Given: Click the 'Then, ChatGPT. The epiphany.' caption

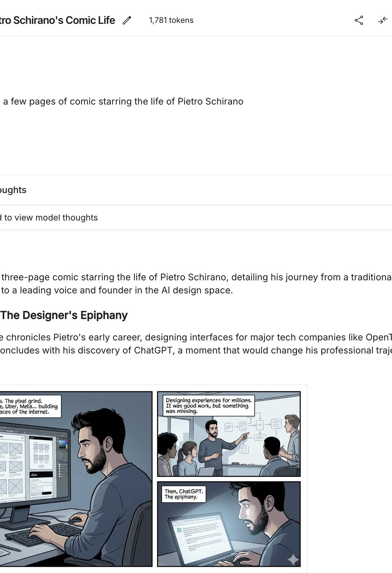Looking at the screenshot, I should click(x=184, y=494).
